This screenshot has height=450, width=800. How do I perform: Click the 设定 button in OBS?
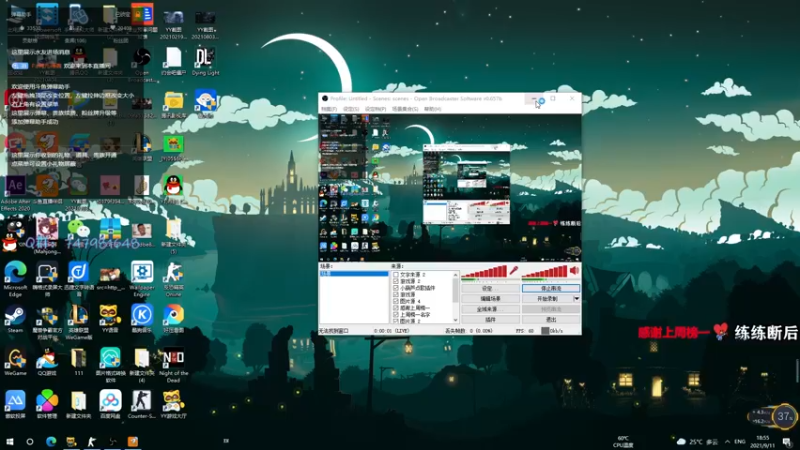click(490, 288)
